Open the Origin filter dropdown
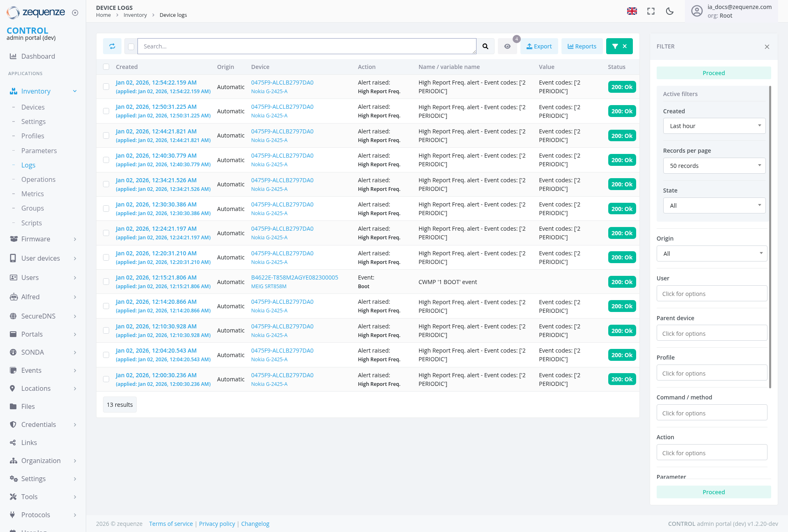This screenshot has width=788, height=532. [712, 254]
